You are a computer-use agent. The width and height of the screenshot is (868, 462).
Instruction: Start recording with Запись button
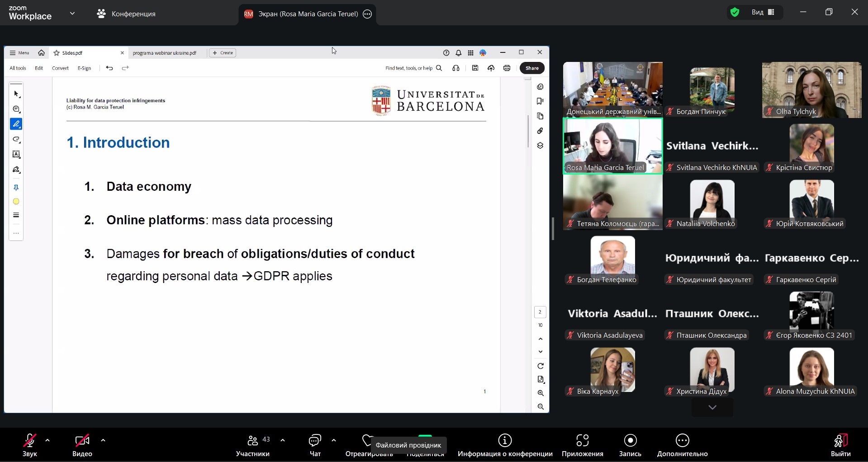[x=630, y=445]
